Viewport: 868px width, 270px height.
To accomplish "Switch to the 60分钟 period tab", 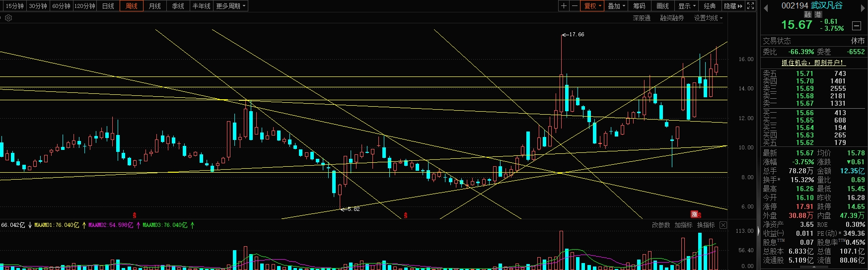I will [x=61, y=6].
